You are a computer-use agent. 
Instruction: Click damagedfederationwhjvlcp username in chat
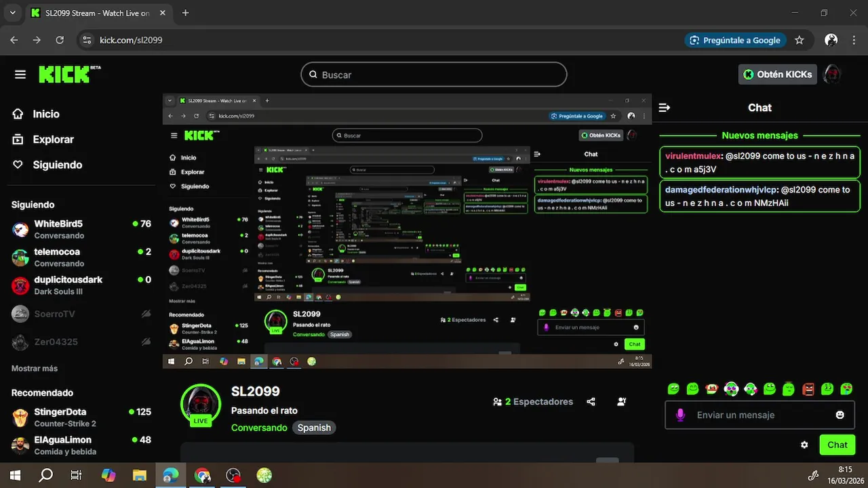point(721,190)
